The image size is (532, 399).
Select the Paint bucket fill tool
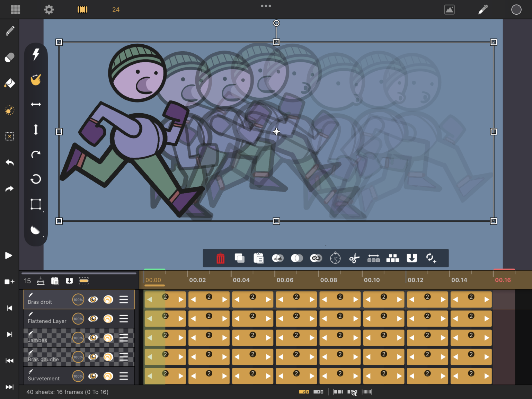(9, 83)
